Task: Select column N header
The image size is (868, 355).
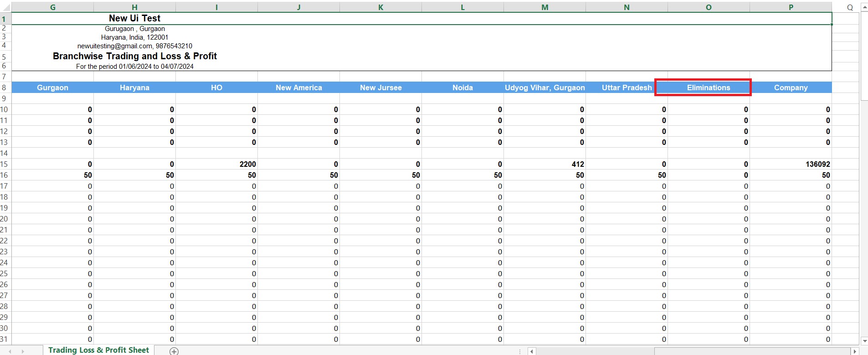Action: click(x=627, y=7)
